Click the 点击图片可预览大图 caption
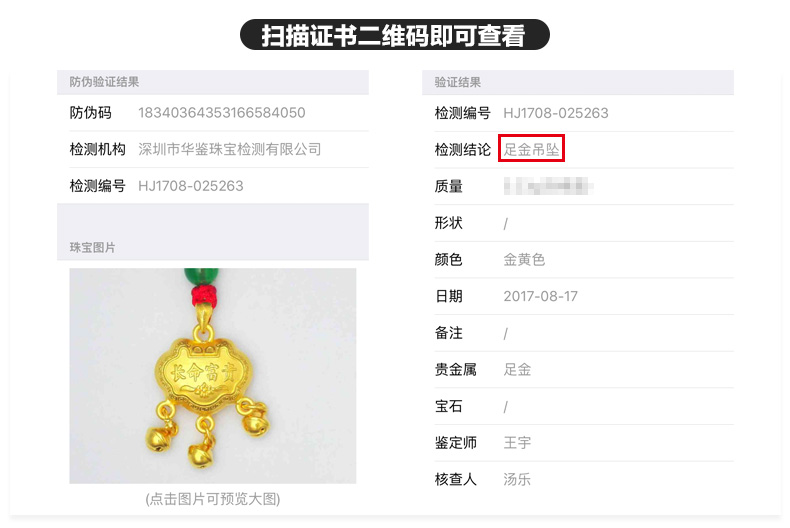This screenshot has width=790, height=528. coord(213,499)
